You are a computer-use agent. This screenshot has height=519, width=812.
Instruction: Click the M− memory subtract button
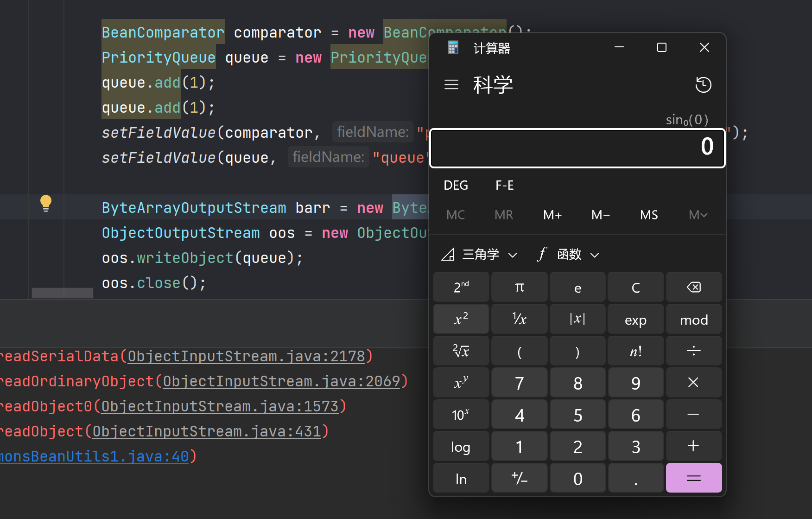coord(601,215)
